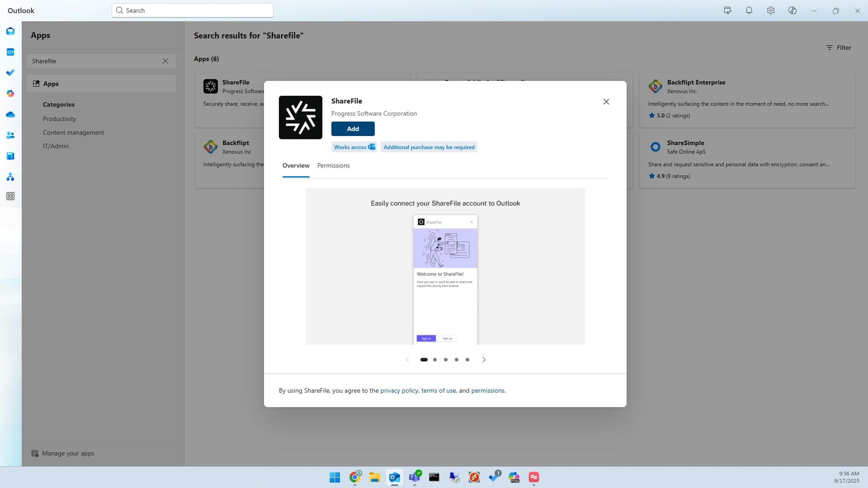The image size is (868, 488).
Task: Open OneDrive from the sidebar
Action: point(10,114)
